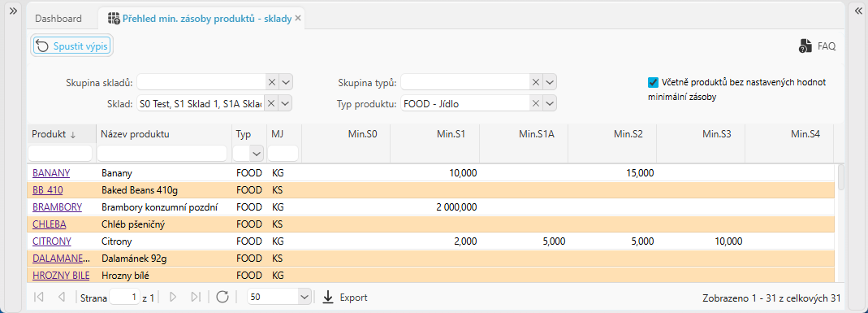Open the Typ produktu dropdown
The height and width of the screenshot is (313, 868).
549,103
